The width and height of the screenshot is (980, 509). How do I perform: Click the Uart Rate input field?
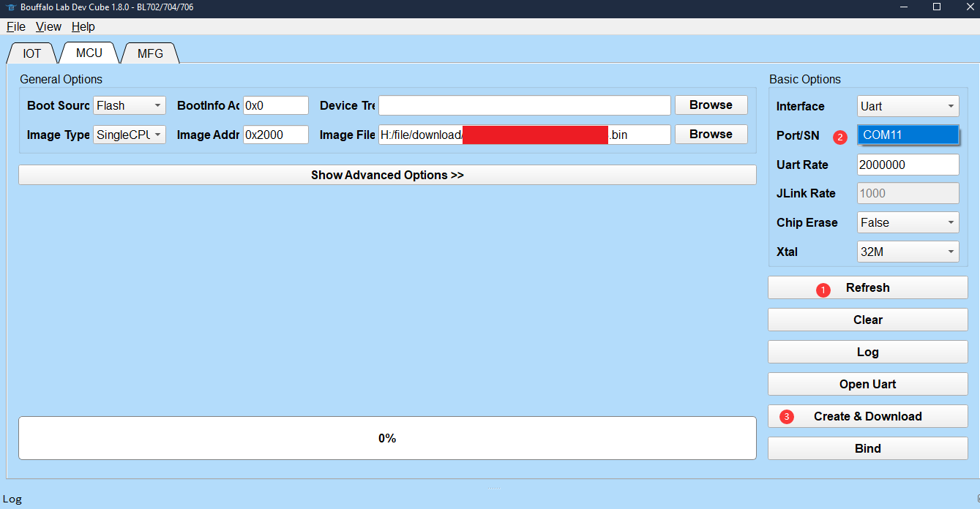coord(908,165)
